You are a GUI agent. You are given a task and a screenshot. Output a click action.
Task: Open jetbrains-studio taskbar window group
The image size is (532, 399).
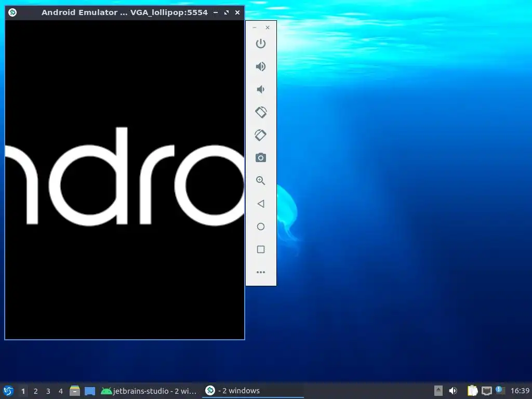click(x=149, y=391)
